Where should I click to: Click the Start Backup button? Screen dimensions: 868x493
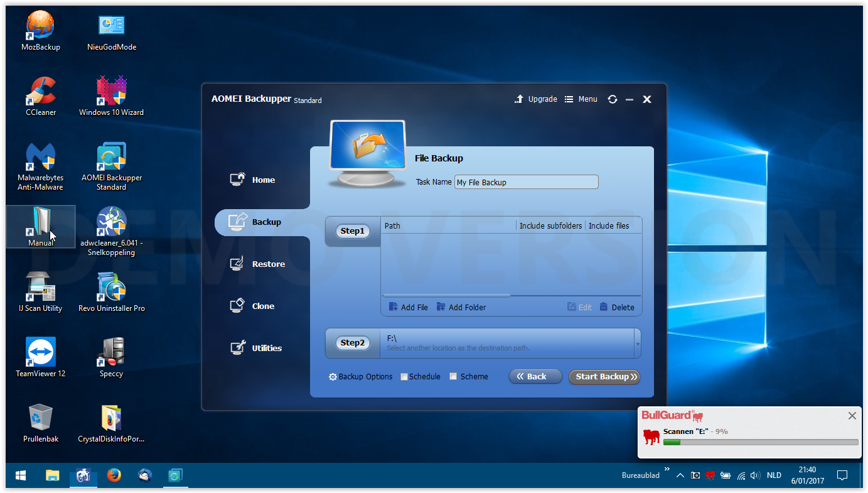[x=604, y=377]
